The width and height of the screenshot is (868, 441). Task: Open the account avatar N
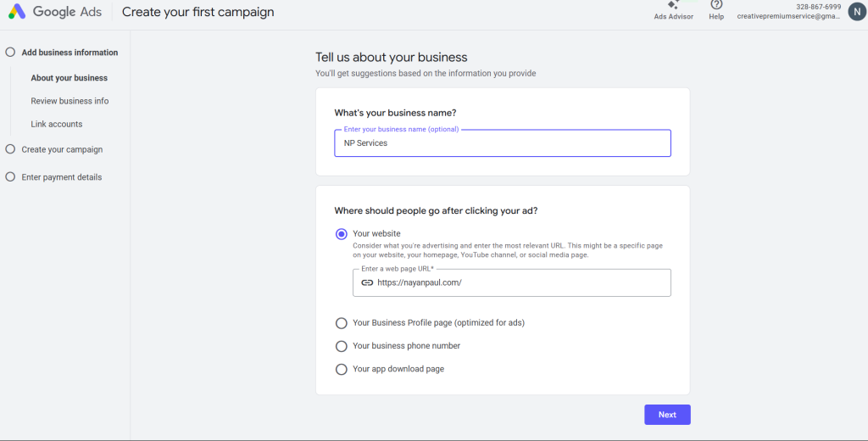pos(856,11)
